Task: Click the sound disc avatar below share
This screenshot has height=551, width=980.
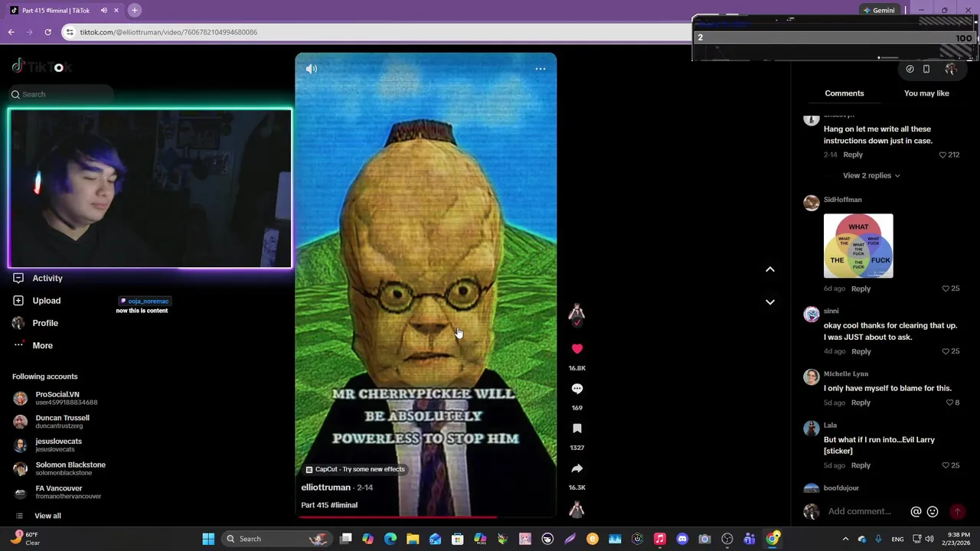Action: coord(577,509)
